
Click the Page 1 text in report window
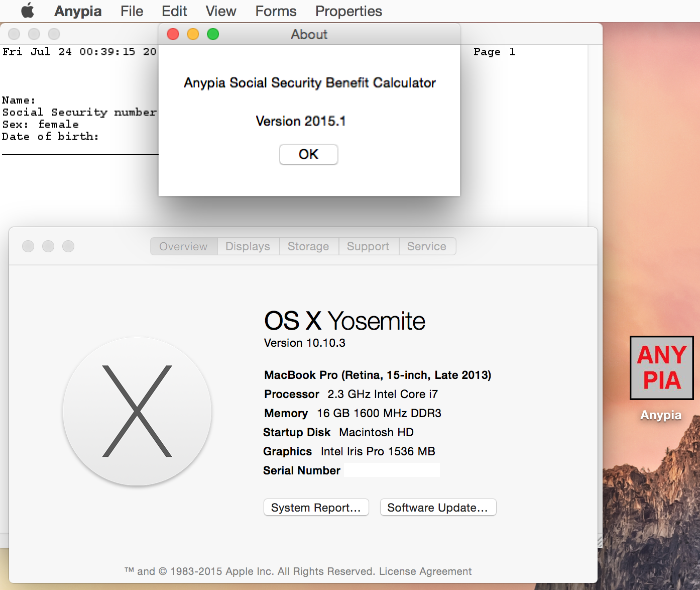coord(495,52)
